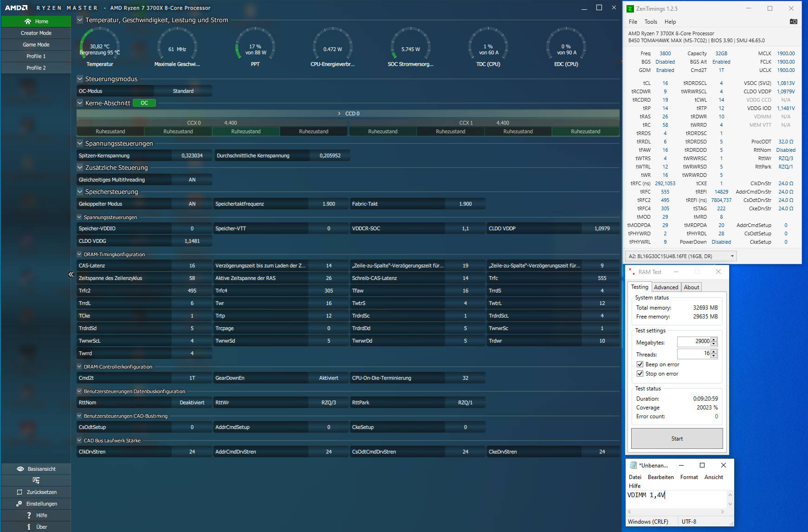Click the Notepad horizontal scrollbar right arrow

(722, 512)
